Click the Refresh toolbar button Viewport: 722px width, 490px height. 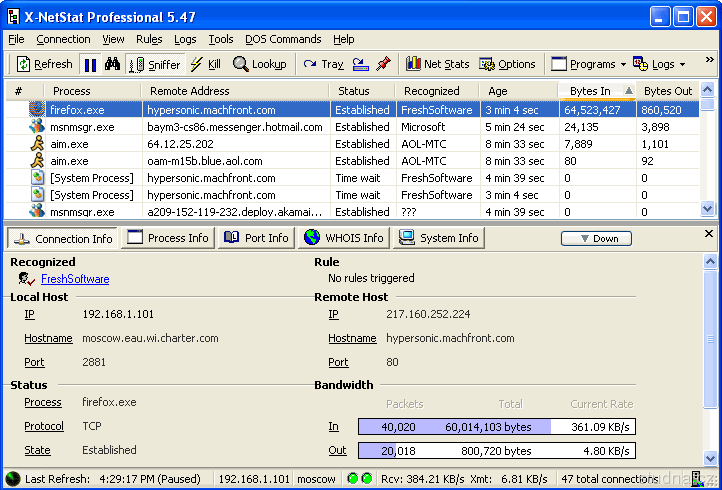tap(44, 64)
